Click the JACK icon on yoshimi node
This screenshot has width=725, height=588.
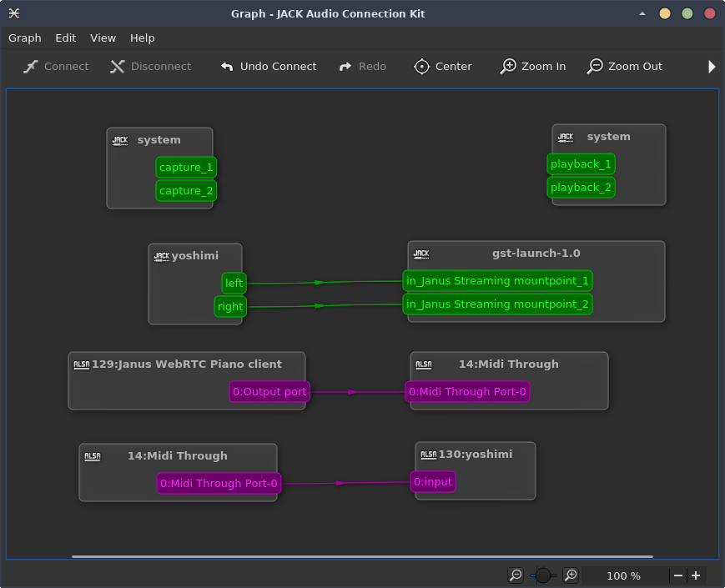[162, 257]
